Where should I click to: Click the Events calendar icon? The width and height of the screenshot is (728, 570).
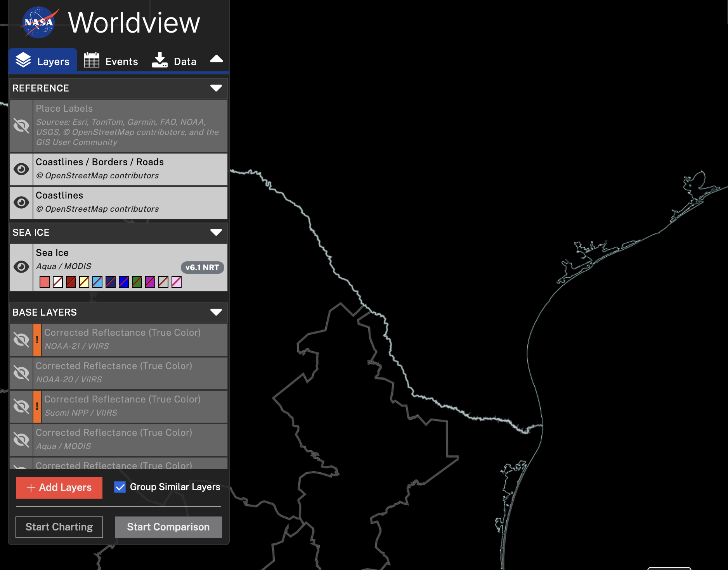click(92, 60)
